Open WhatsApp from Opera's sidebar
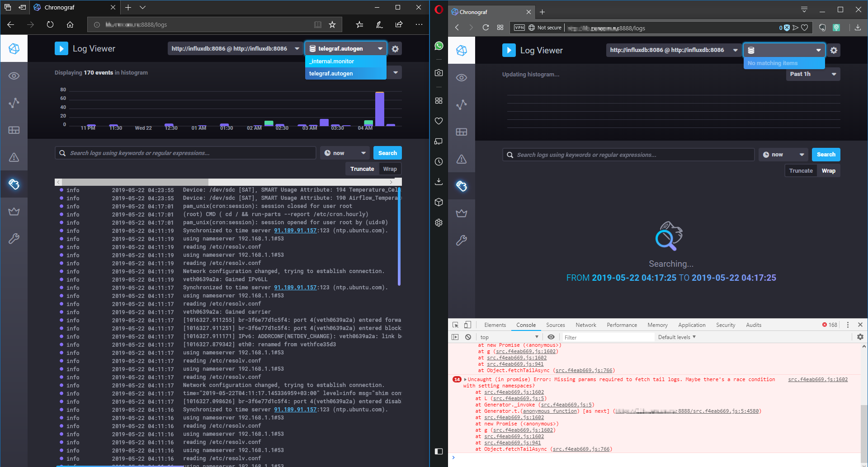 439,46
